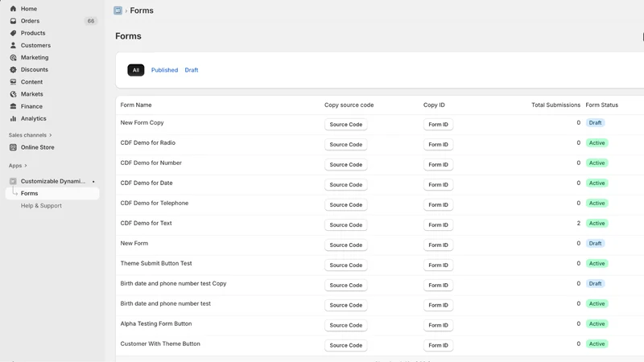Viewport: 644px width, 362px height.
Task: Click the Analytics bar chart icon
Action: (13, 118)
